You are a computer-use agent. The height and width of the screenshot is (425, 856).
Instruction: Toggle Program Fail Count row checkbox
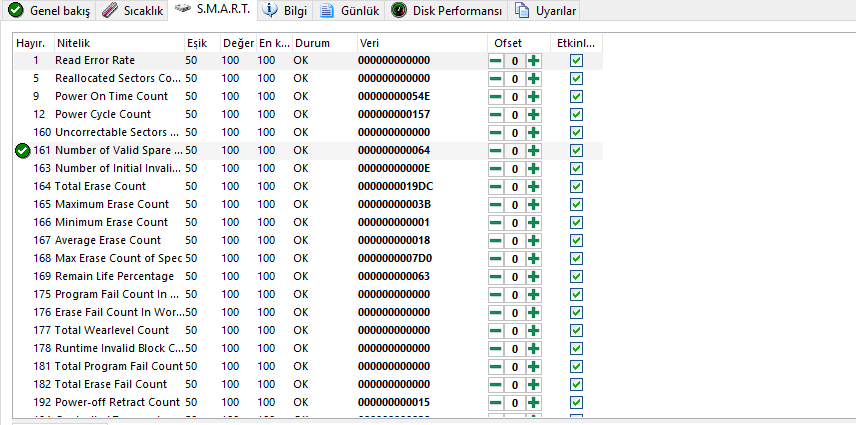click(x=576, y=295)
